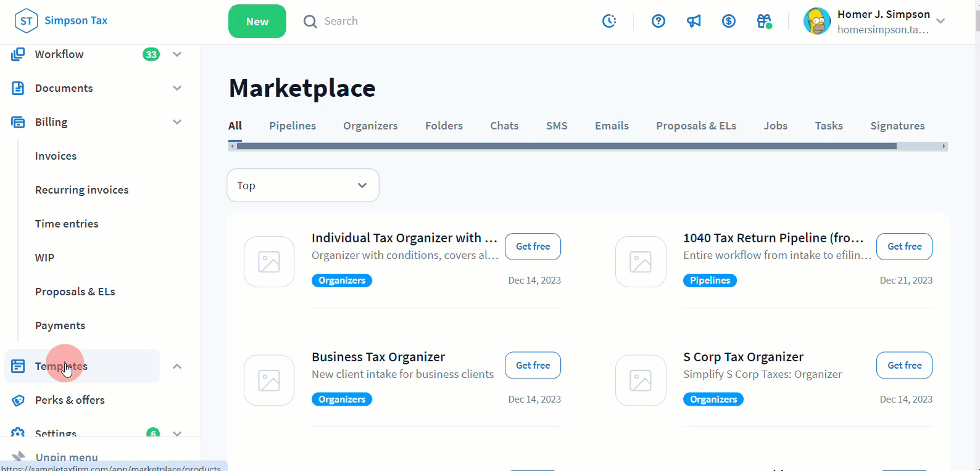Collapse the Templates section chevron
This screenshot has width=980, height=471.
pyautogui.click(x=177, y=366)
